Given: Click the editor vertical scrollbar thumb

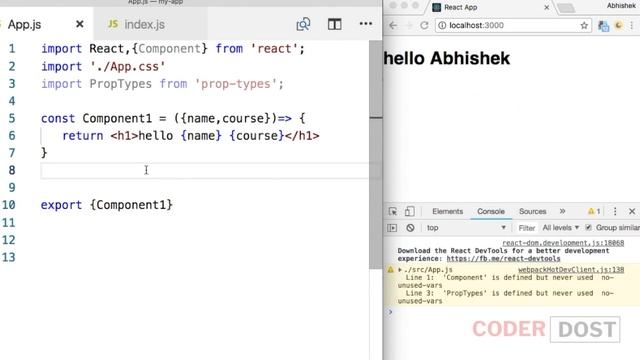Looking at the screenshot, I should (376, 155).
